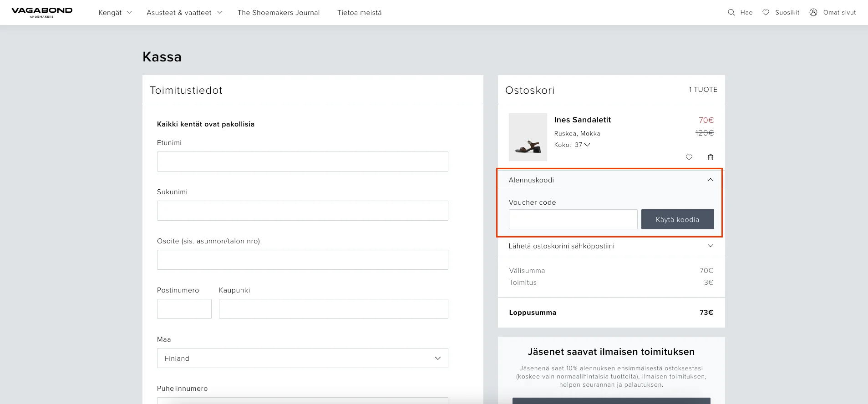Click the search magnifier icon

click(731, 12)
